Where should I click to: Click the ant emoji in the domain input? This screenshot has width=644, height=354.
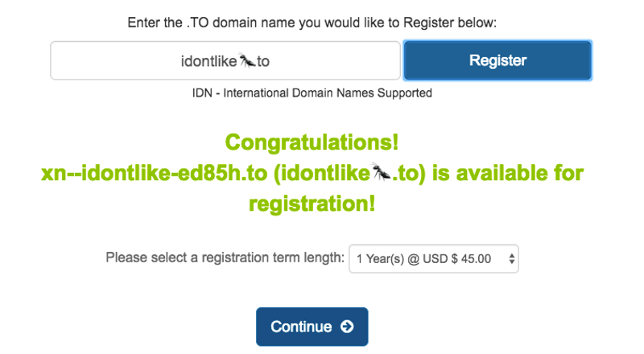click(x=248, y=61)
